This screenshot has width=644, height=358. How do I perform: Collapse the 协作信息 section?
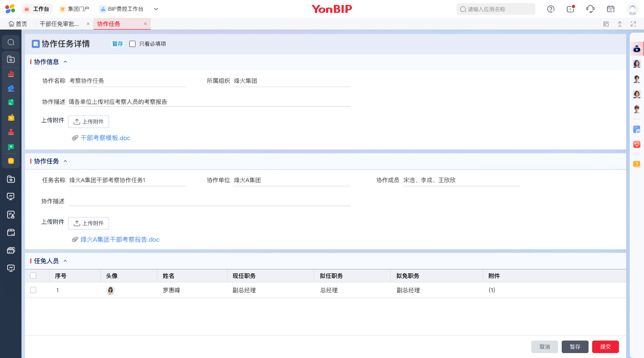coord(65,62)
